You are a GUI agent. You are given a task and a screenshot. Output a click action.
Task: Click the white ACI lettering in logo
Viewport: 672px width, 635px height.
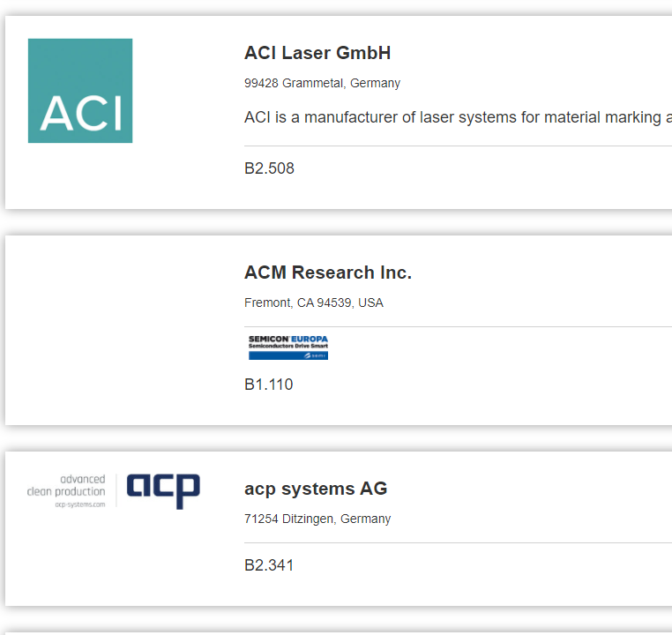pos(81,113)
